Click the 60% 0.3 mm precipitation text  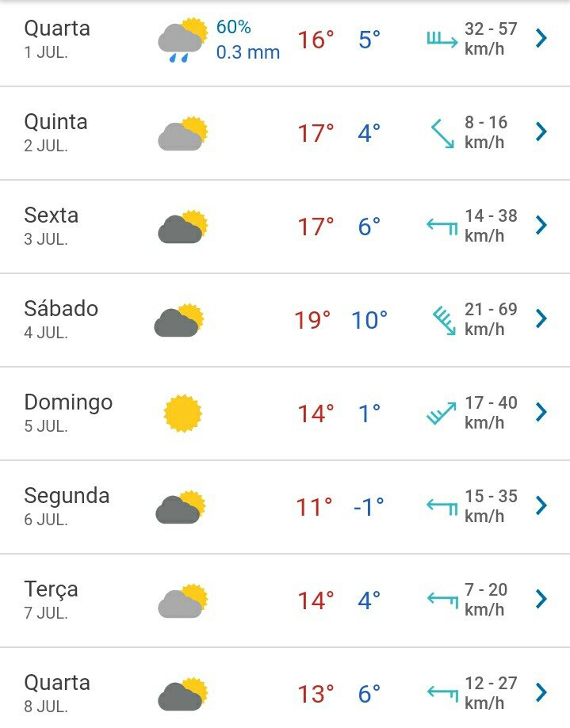248,40
